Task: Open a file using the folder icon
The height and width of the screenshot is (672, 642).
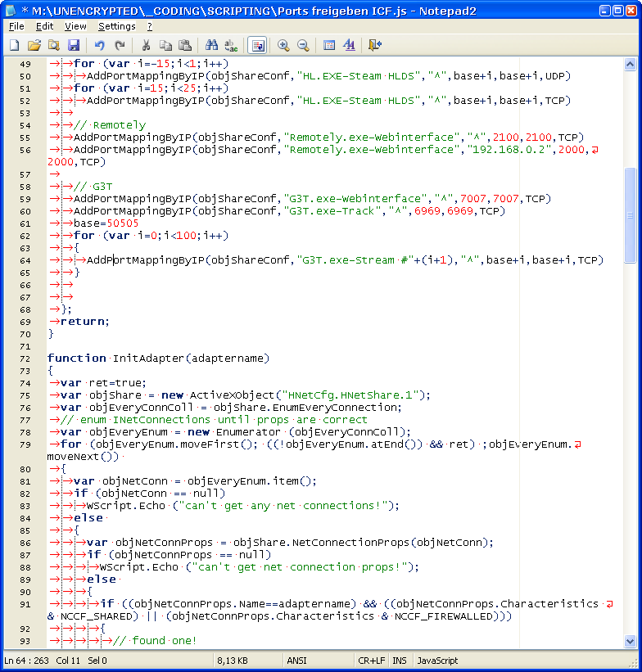Action: (x=34, y=45)
